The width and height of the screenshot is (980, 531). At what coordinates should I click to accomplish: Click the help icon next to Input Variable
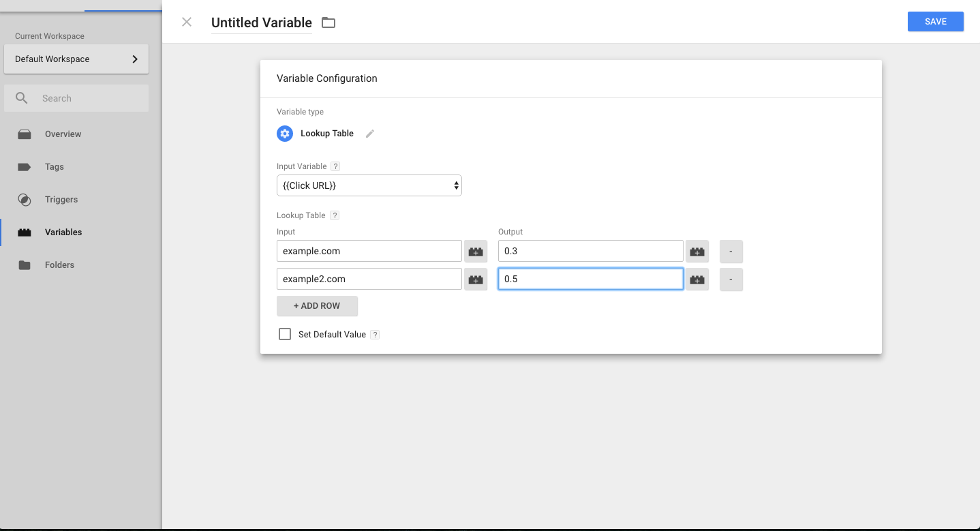tap(335, 166)
